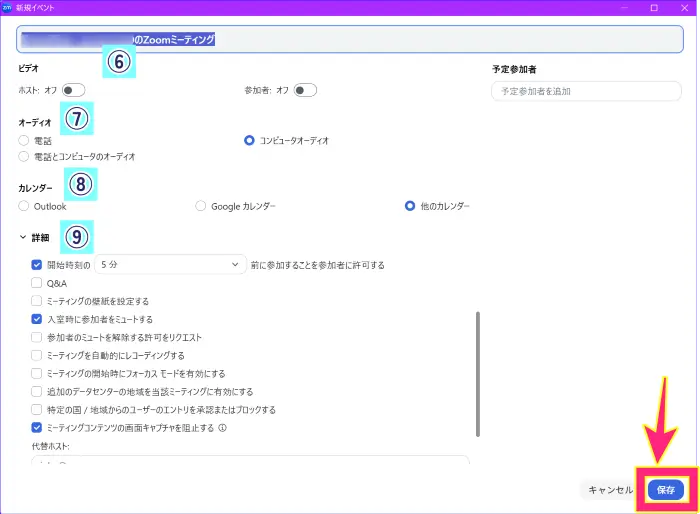
Task: Click the 代替ホスト input field
Action: (x=250, y=460)
